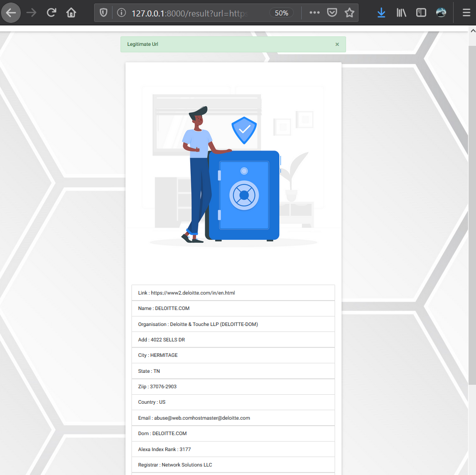This screenshot has height=475, width=476.
Task: Dismiss the Legitimate Url alert
Action: pos(337,44)
